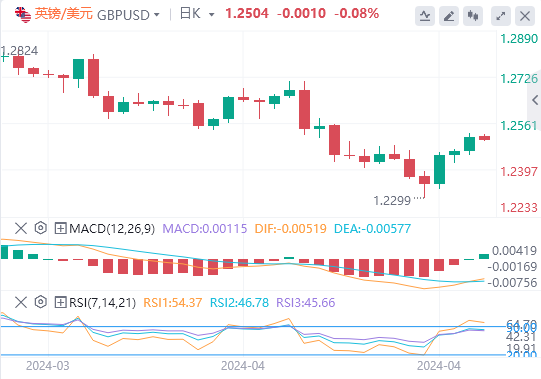Click the 0.00419 MACD axis label

pyautogui.click(x=514, y=251)
